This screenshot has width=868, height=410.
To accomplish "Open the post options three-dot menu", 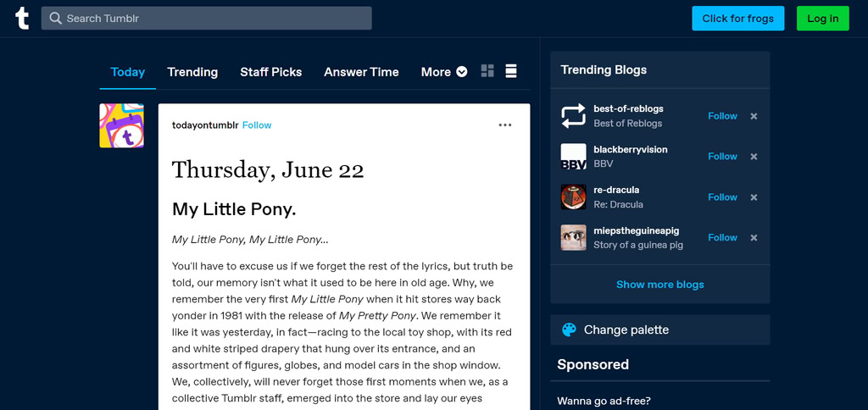I will tap(505, 125).
